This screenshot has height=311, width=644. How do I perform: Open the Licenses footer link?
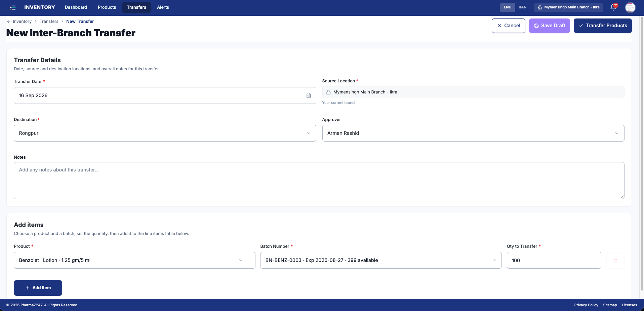[629, 305]
